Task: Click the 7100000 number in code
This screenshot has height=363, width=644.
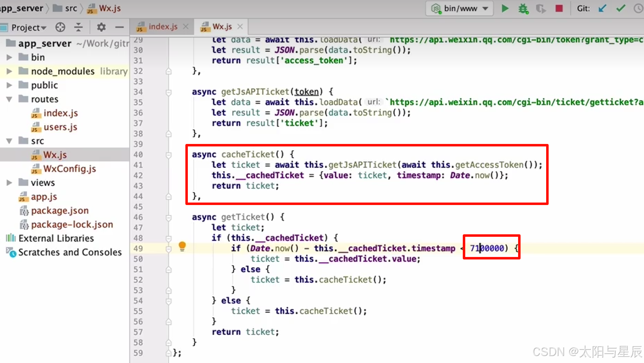Action: click(487, 248)
